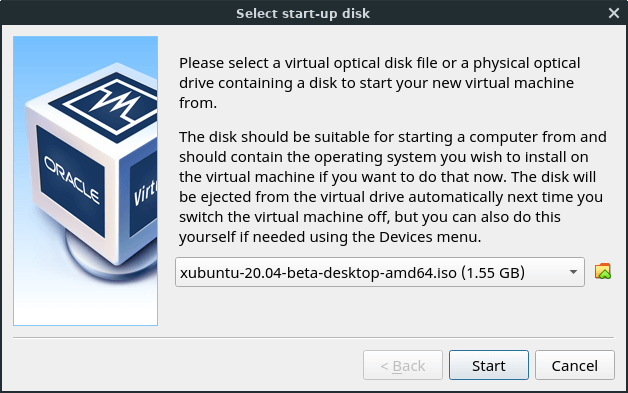The image size is (628, 393).
Task: Start the virtual machine with the Start button
Action: click(489, 365)
